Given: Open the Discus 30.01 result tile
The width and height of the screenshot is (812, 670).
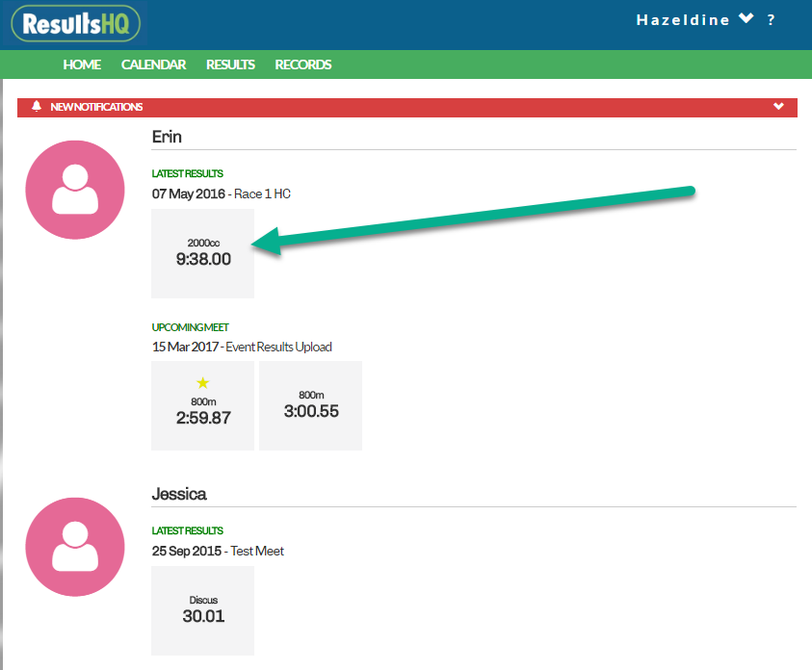Looking at the screenshot, I should click(203, 610).
